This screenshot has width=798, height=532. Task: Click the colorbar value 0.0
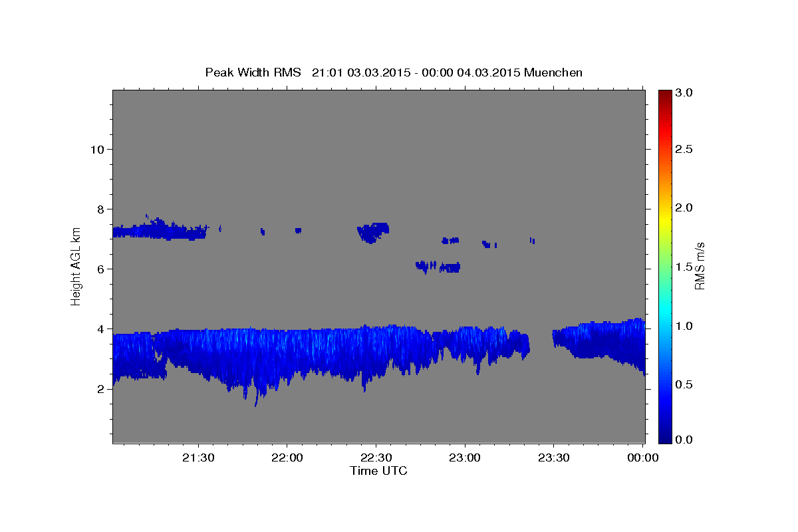(684, 440)
